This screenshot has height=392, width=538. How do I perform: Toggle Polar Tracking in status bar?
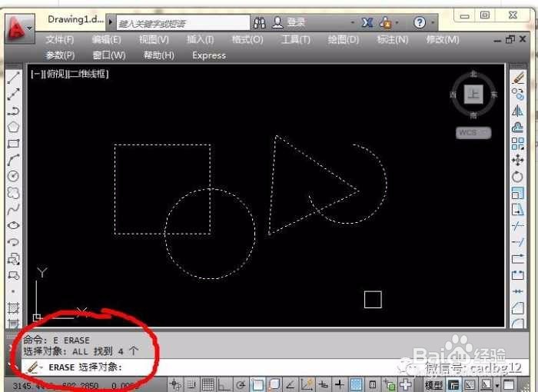[241, 384]
